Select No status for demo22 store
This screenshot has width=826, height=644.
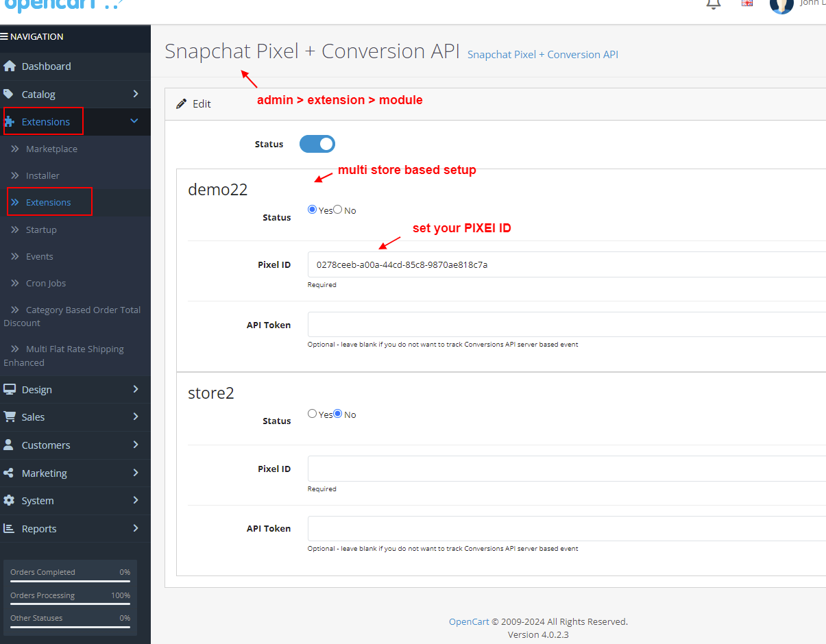point(337,209)
